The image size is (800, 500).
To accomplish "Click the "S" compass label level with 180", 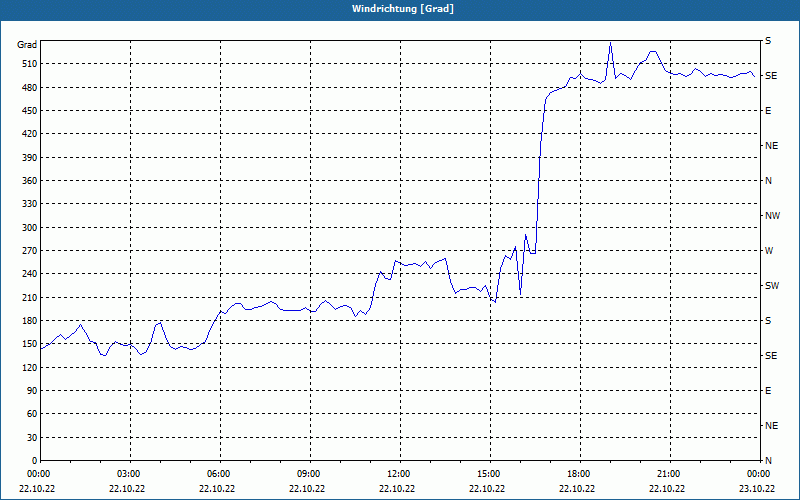I will coord(768,320).
